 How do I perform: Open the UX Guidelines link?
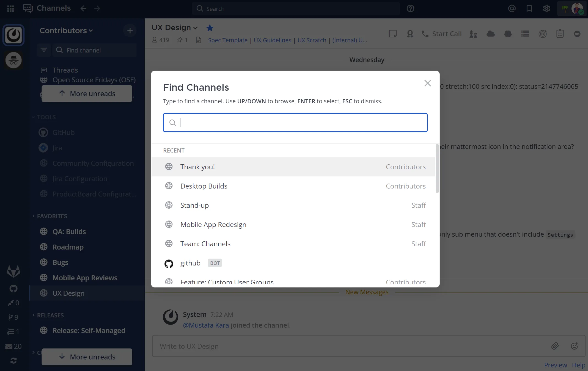point(272,40)
